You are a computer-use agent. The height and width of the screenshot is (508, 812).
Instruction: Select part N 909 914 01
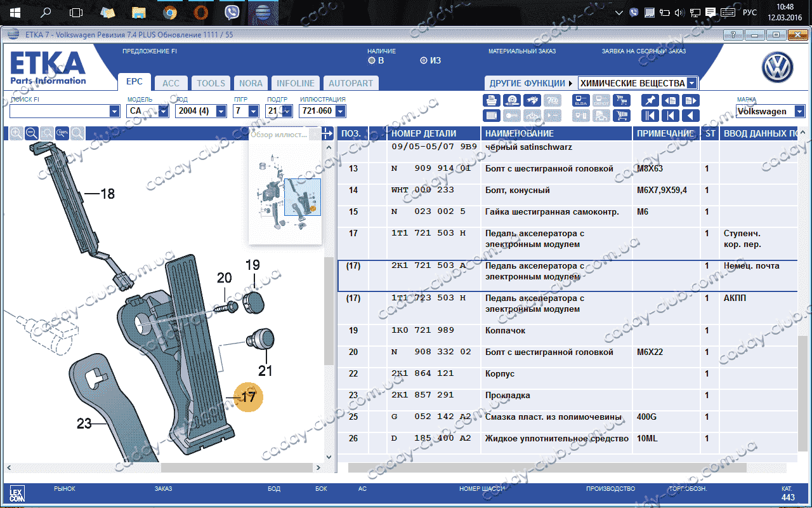431,168
